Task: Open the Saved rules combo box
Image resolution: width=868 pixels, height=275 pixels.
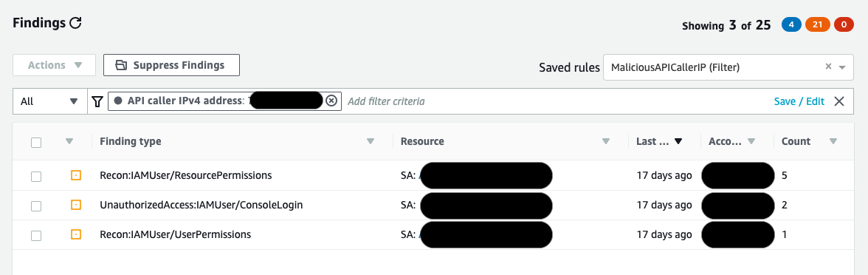Action: [728, 67]
